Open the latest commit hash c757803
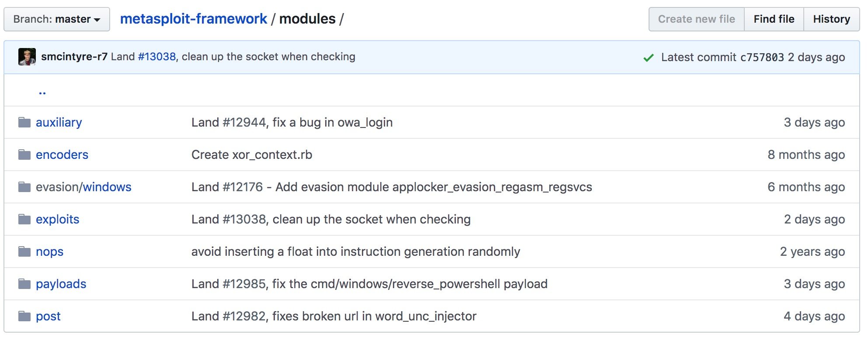The height and width of the screenshot is (337, 868). [x=762, y=57]
